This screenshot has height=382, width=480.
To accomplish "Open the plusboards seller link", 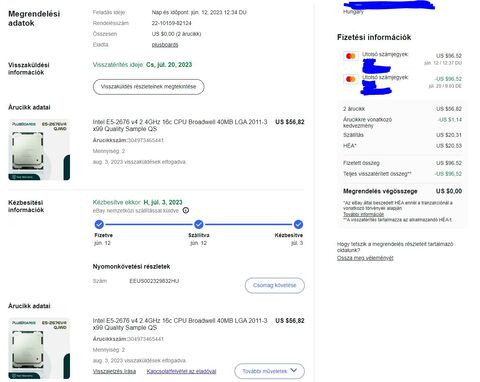I will tap(165, 44).
